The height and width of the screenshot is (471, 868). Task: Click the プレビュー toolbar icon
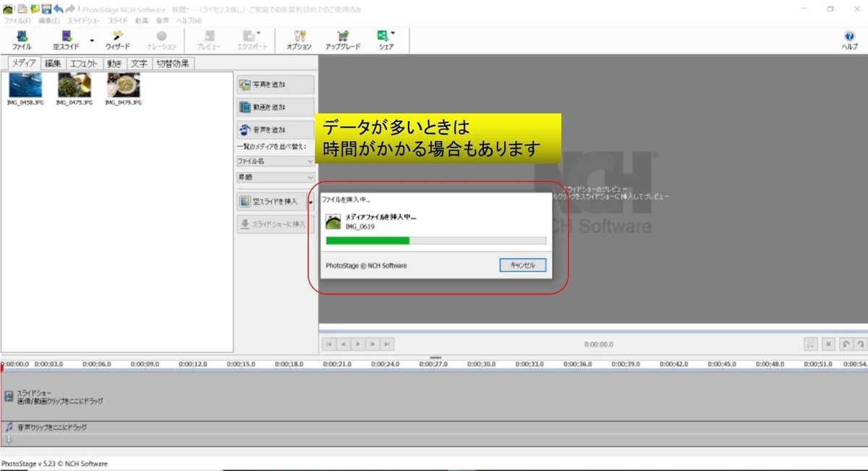(209, 41)
